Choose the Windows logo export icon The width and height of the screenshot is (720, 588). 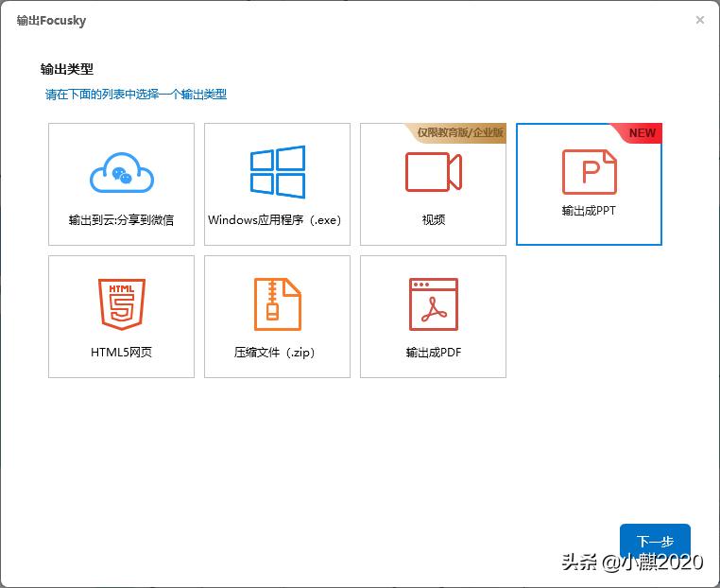coord(278,172)
